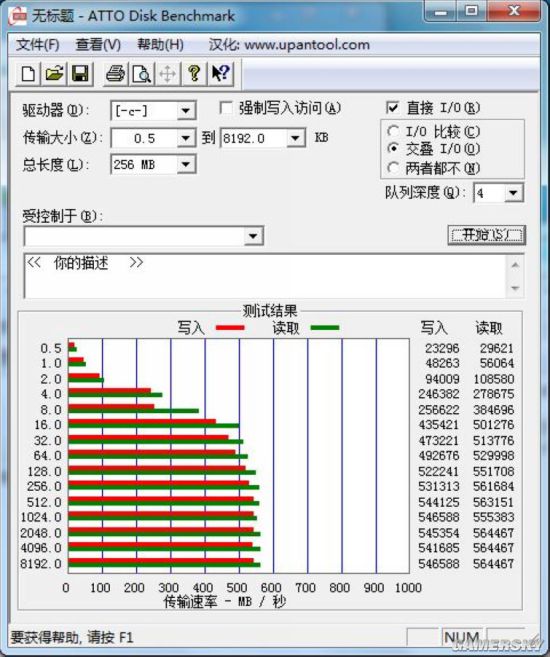The width and height of the screenshot is (550, 657).
Task: Click the four-arrow move toolbar icon
Action: (x=168, y=74)
